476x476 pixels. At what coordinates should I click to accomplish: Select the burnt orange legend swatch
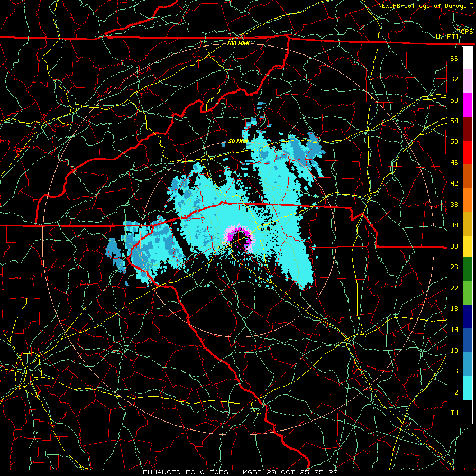467,176
